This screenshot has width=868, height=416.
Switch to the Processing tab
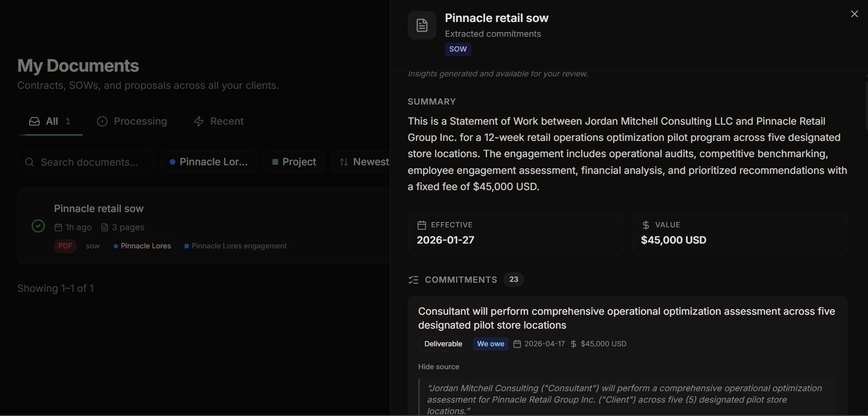132,121
